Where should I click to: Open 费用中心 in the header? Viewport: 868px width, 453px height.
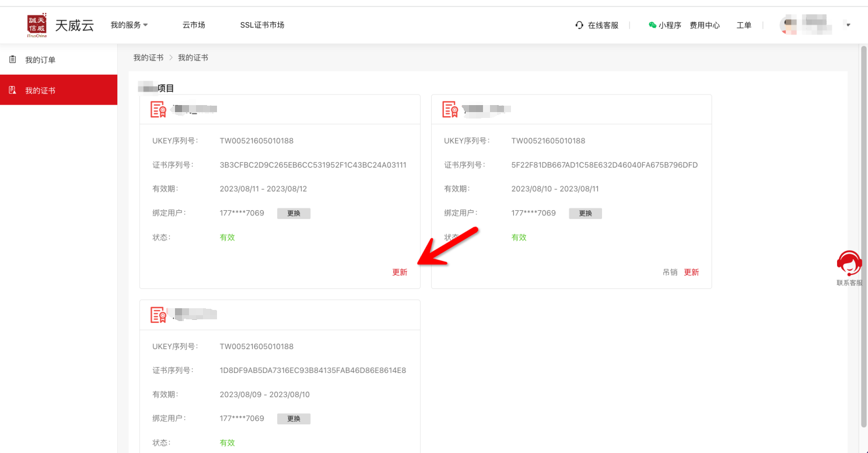point(705,25)
